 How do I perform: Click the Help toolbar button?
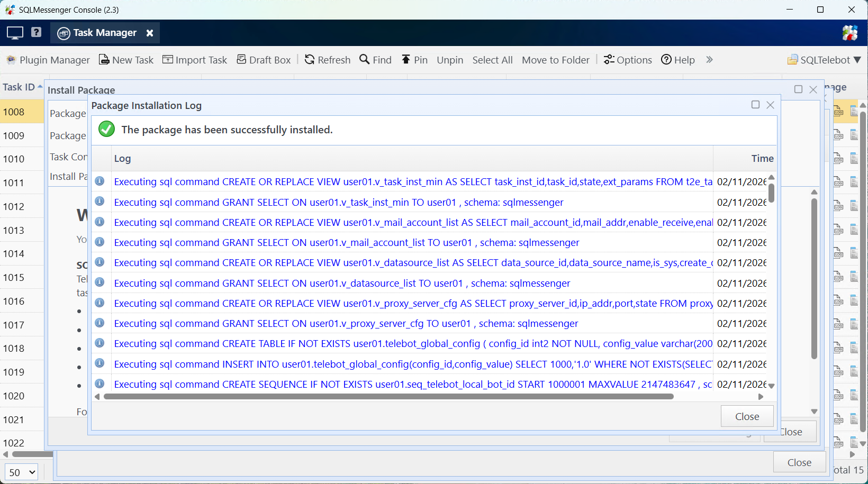[x=678, y=60]
